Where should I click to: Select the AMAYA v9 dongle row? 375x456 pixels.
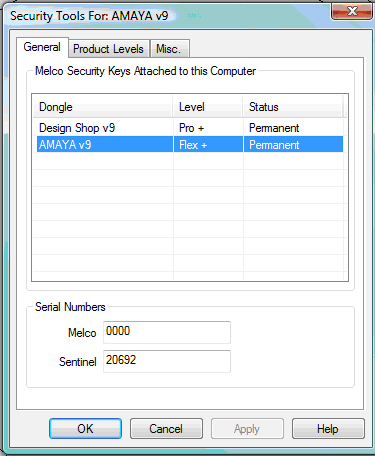(x=190, y=144)
